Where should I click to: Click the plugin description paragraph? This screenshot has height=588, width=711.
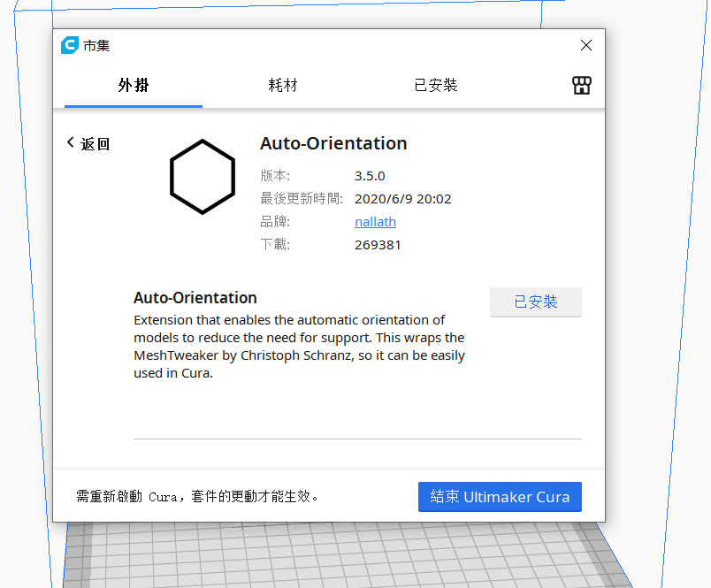(x=299, y=347)
